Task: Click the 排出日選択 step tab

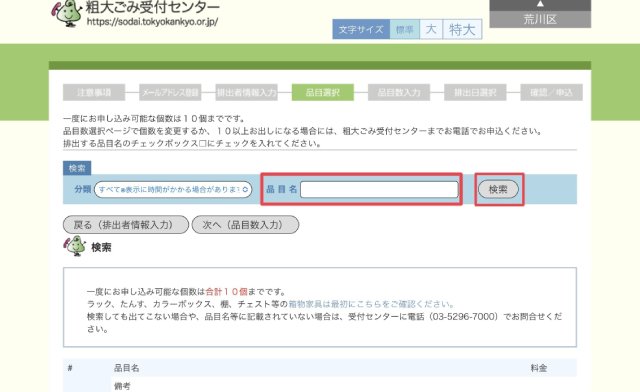Action: click(475, 92)
